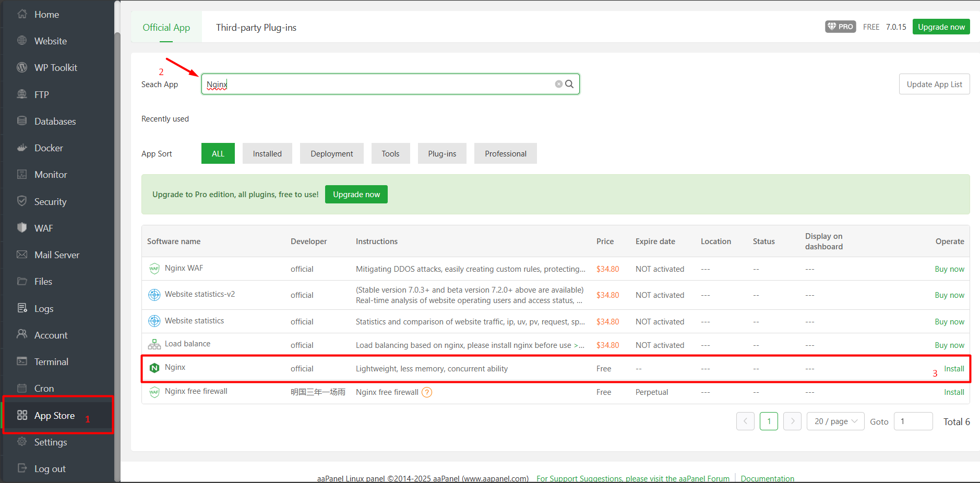
Task: Click the Website statistics-v2 row icon
Action: [x=154, y=295]
